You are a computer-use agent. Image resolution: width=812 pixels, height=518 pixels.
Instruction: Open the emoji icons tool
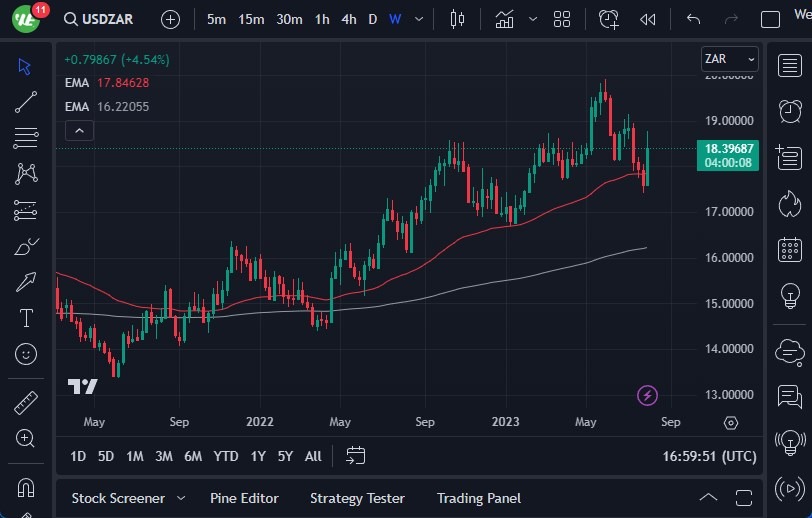26,354
